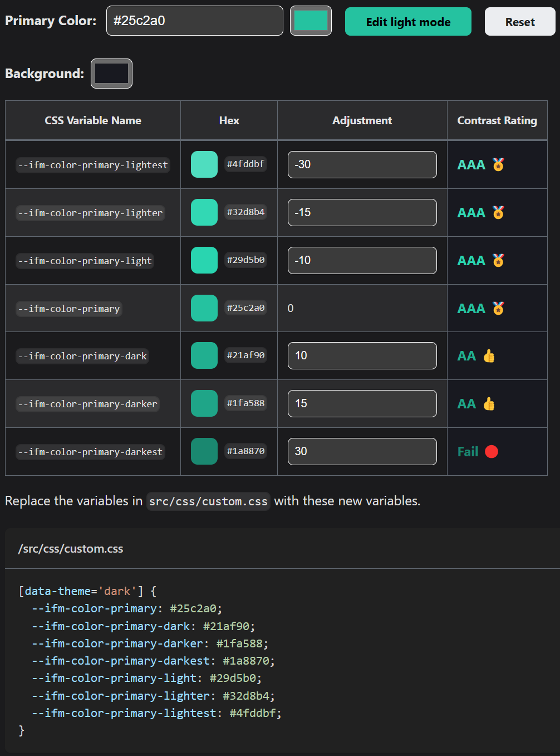Edit the dark adjustment field showing 10
This screenshot has width=560, height=756.
click(x=362, y=355)
